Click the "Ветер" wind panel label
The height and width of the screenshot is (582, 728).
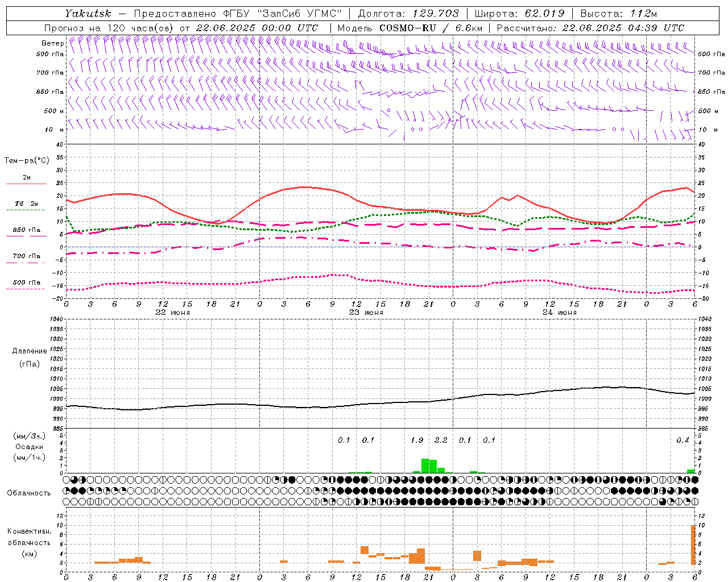[x=53, y=43]
